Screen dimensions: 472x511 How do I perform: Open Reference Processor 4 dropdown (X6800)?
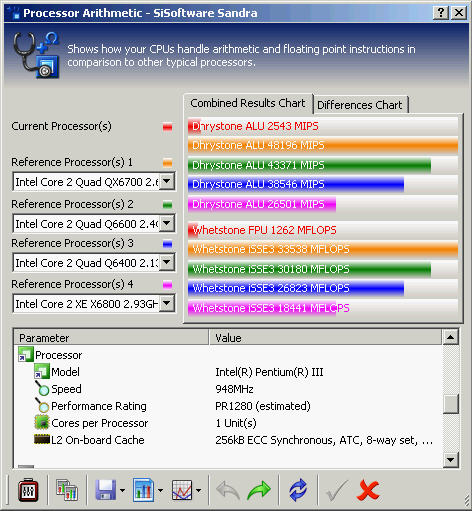(x=167, y=304)
